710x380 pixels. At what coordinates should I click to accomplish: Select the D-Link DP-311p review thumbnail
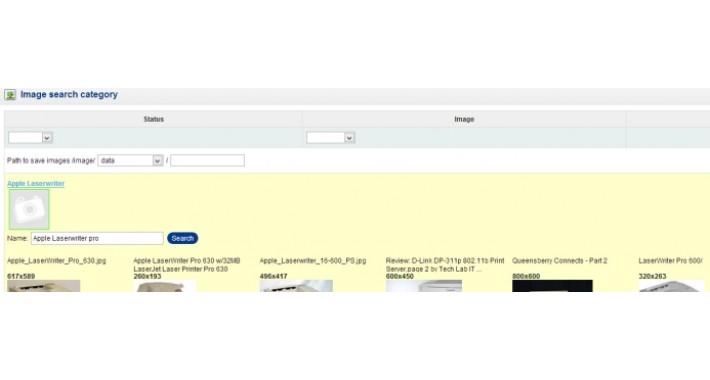click(424, 286)
